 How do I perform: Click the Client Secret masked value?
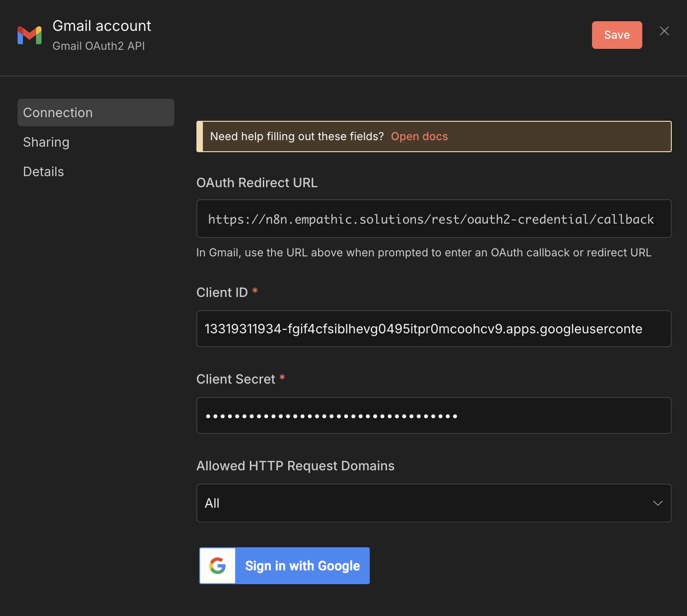[x=331, y=415]
